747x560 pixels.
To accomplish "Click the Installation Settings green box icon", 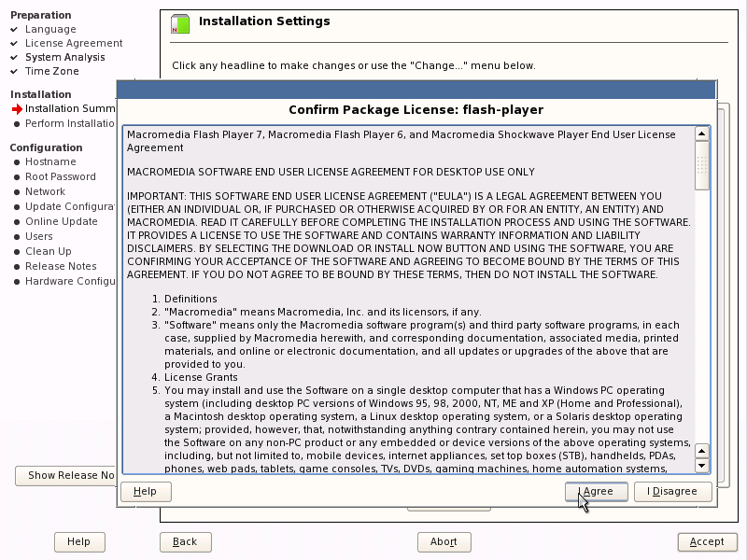I will coord(180,24).
